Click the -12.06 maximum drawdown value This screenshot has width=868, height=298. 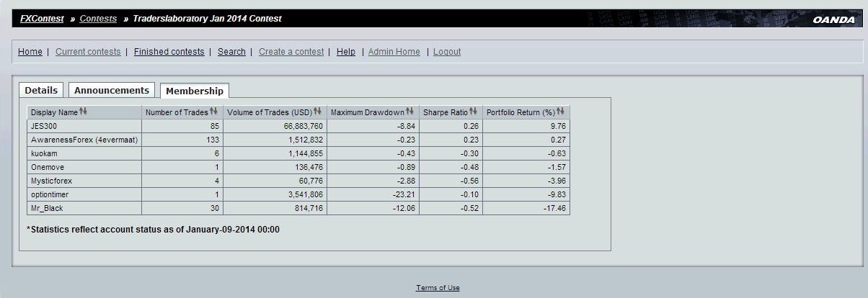click(404, 208)
